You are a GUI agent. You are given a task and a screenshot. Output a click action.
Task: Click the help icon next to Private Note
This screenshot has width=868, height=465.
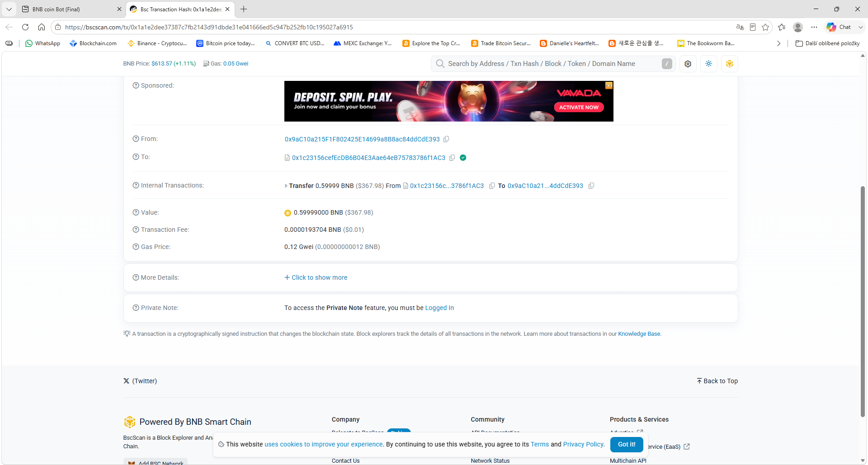click(x=136, y=308)
